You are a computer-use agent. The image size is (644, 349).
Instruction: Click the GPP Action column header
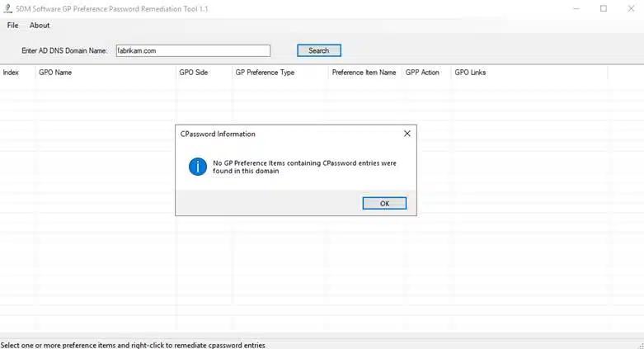(x=426, y=73)
